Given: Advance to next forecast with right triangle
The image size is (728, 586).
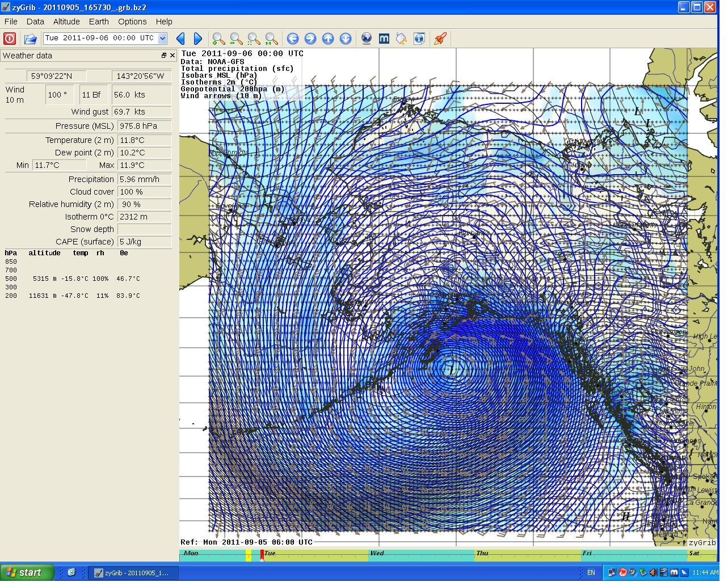Looking at the screenshot, I should pos(197,39).
